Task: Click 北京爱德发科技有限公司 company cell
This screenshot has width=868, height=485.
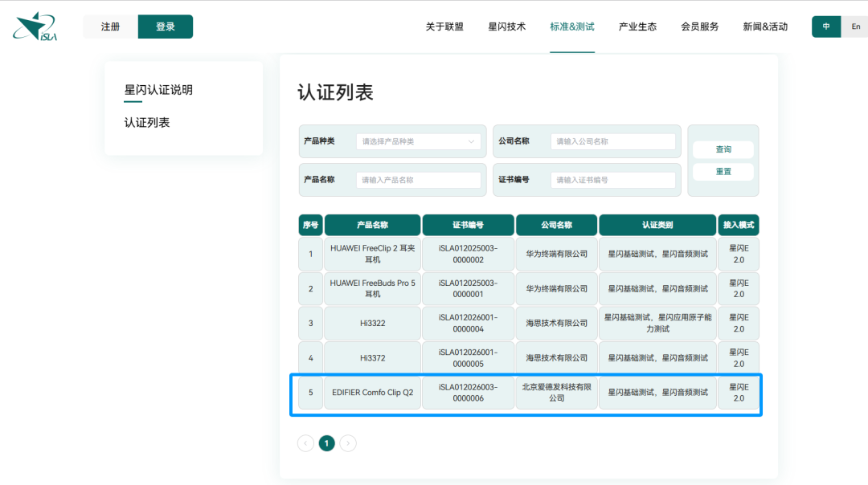Action: pos(557,393)
